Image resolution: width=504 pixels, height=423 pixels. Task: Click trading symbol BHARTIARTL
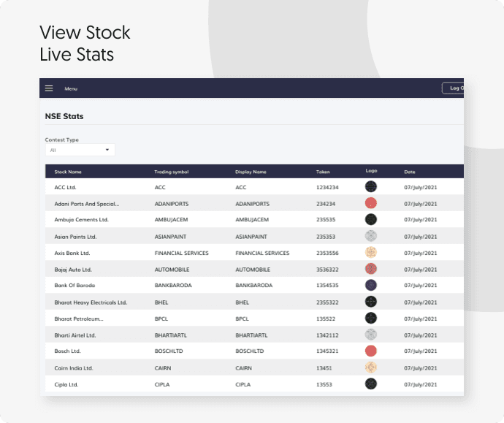171,335
